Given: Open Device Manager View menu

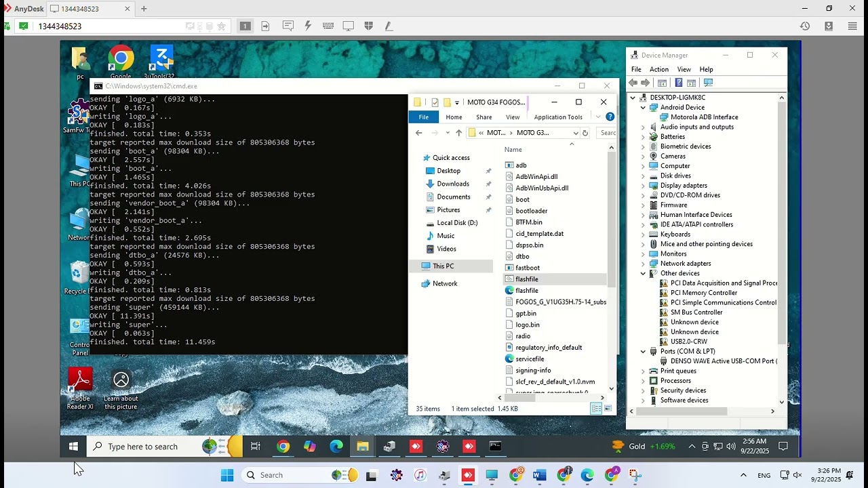Looking at the screenshot, I should click(x=684, y=69).
